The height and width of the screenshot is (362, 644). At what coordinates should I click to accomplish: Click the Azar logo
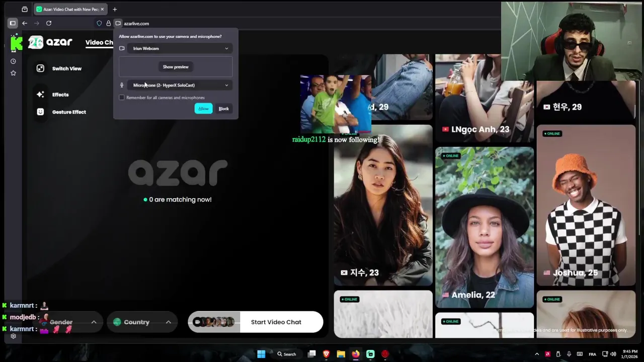tap(50, 42)
